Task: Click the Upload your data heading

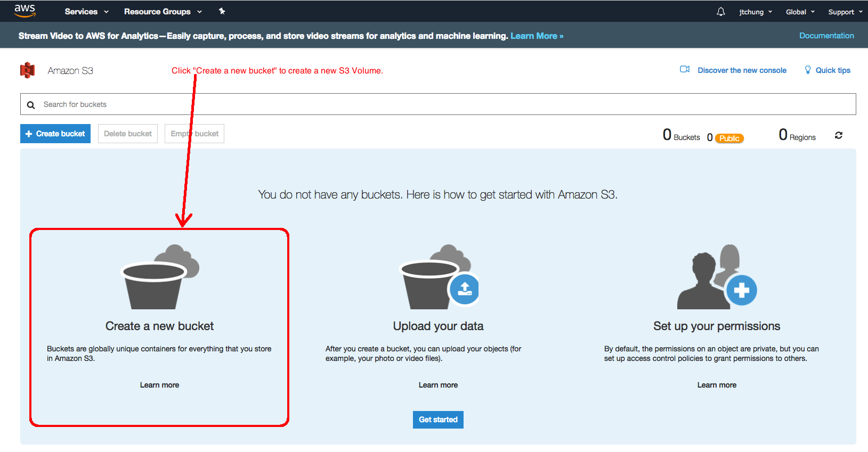Action: coord(438,326)
